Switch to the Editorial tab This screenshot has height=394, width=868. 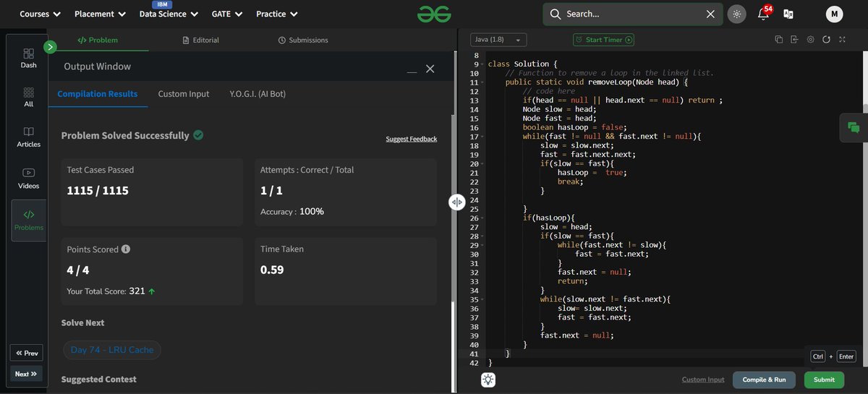coord(200,40)
